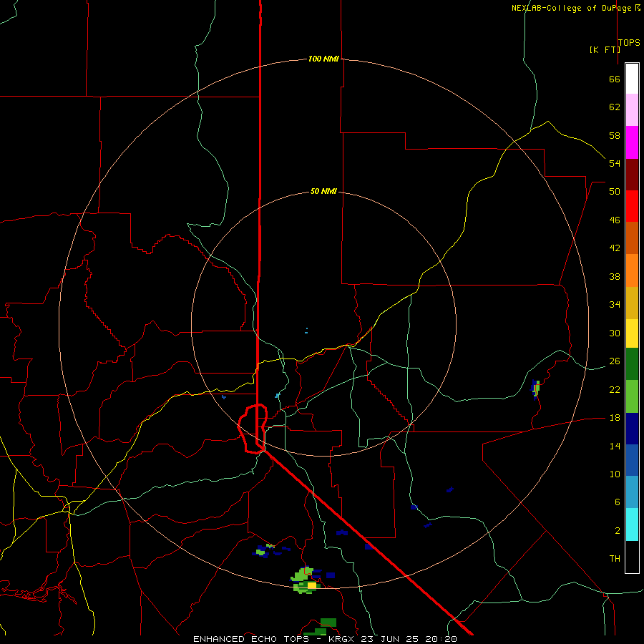Click the 'TOPS' legend heading
This screenshot has height=644, width=644.
[629, 42]
